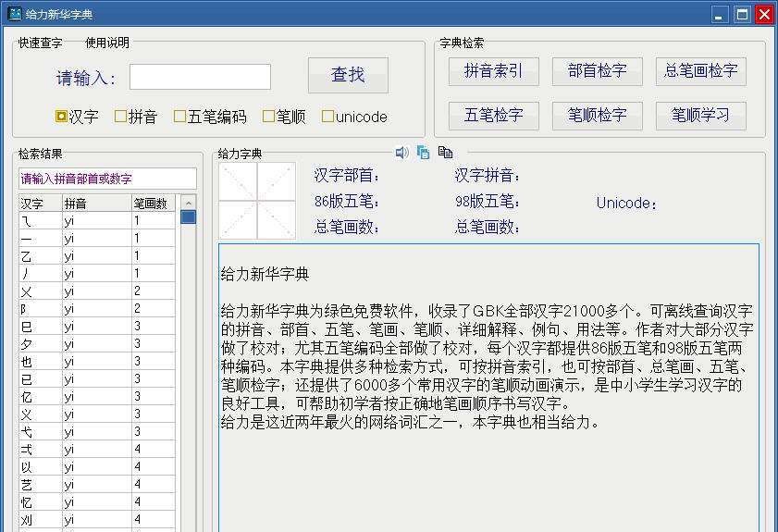Click the black copy-text icon
Image resolution: width=778 pixels, height=532 pixels.
tap(445, 153)
